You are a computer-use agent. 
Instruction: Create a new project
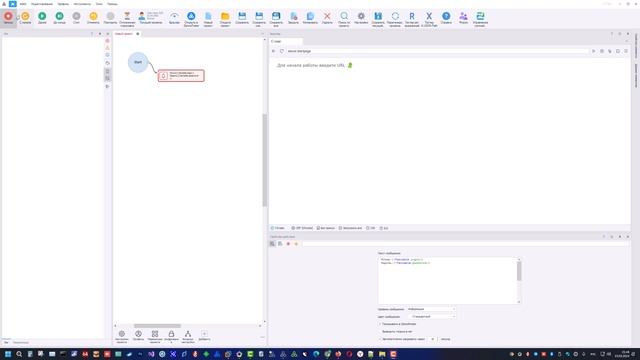[x=208, y=18]
